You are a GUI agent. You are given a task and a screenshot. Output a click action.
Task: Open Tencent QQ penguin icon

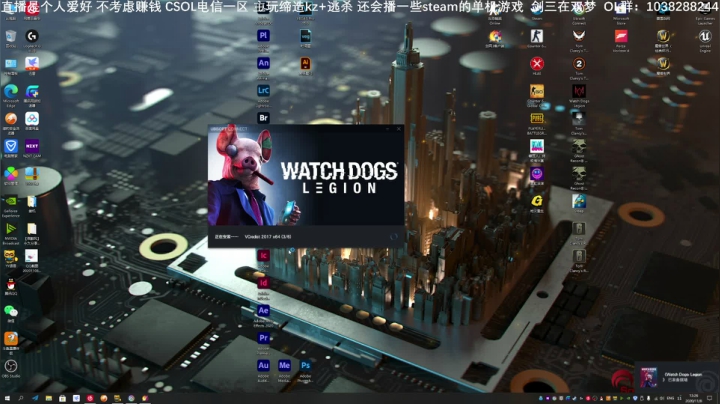pyautogui.click(x=11, y=285)
